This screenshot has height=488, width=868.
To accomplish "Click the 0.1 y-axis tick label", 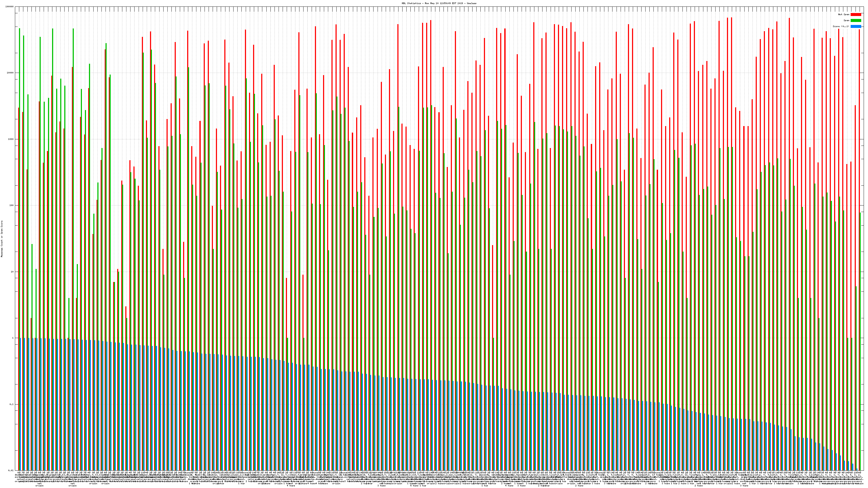I will 12,404.
